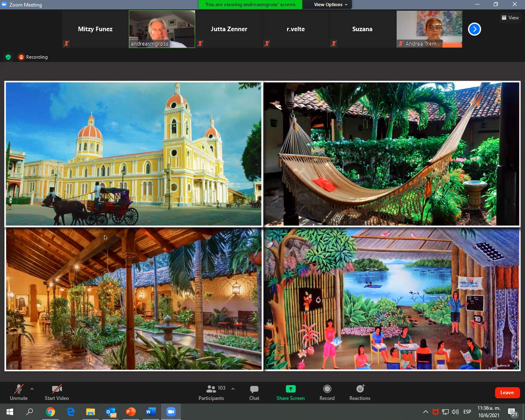Open Google Chrome from taskbar

50,412
